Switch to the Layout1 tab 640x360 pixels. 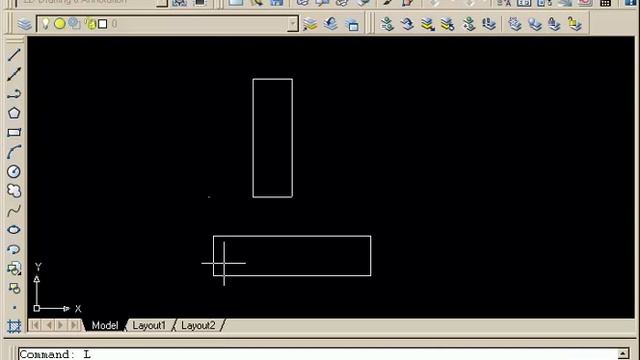[x=149, y=325]
